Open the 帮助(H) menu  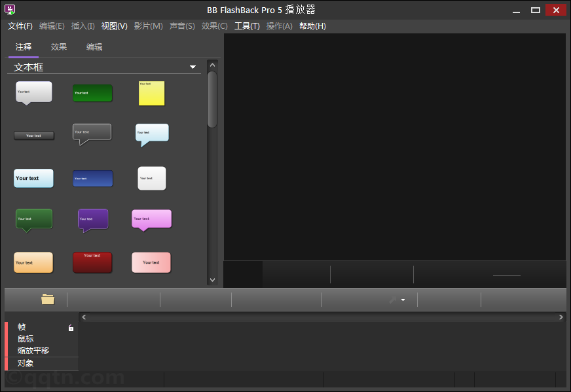(x=312, y=26)
